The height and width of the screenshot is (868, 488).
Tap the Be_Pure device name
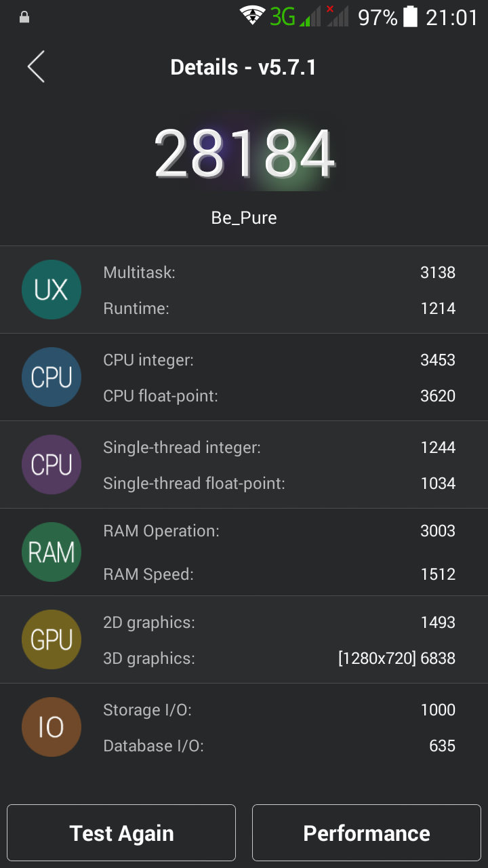click(244, 218)
